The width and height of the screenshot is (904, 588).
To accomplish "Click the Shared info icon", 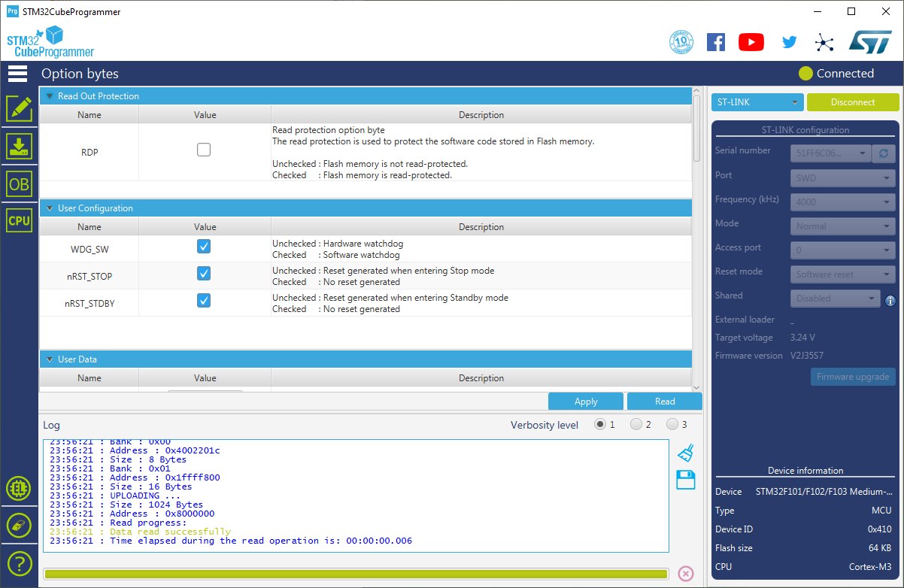I will coord(890,300).
